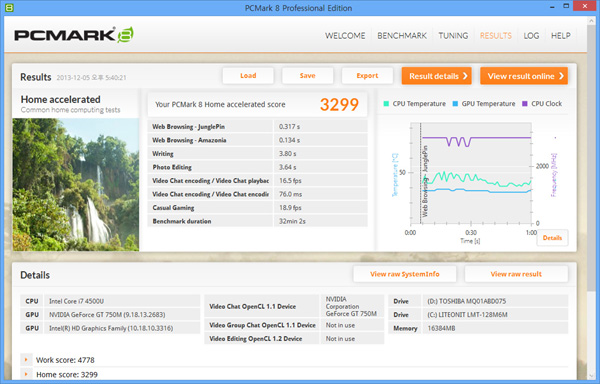Open the Tuning tab
The height and width of the screenshot is (384, 600).
453,36
